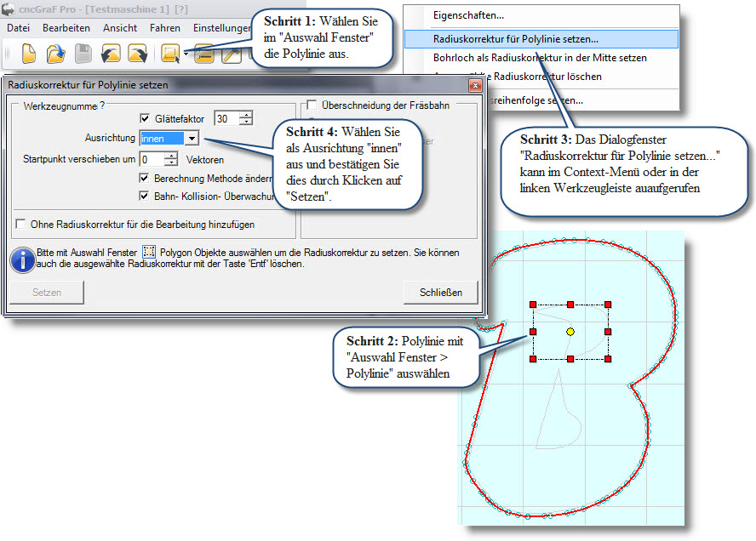
Task: Increase the Glättefaktor value with up arrow
Action: click(246, 115)
